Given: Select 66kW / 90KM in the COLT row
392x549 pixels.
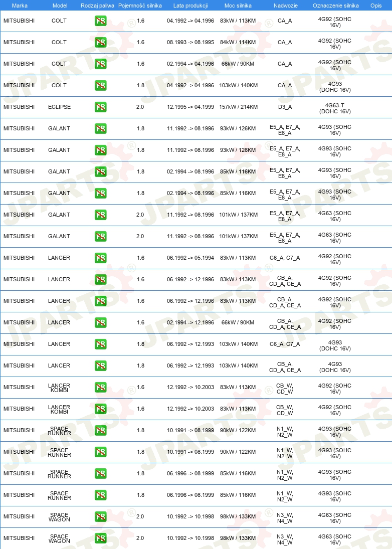Looking at the screenshot, I should [x=238, y=64].
